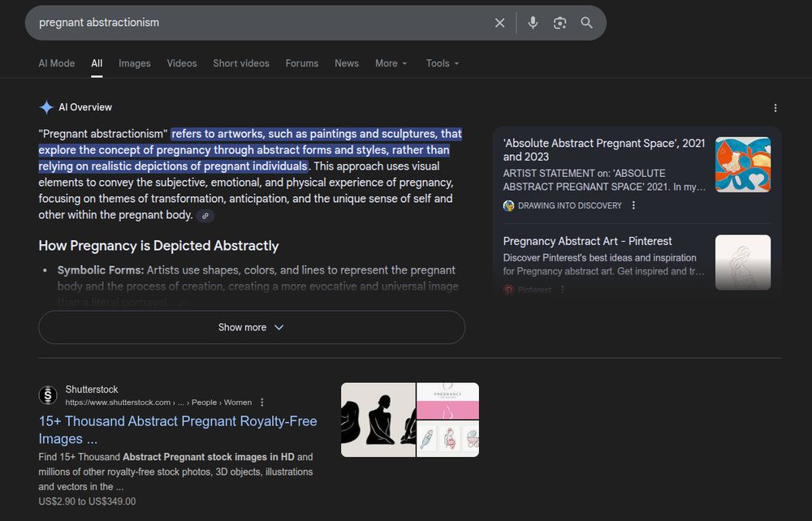Click into the 'pregnant abstractionism' search field
The height and width of the screenshot is (521, 812).
(259, 23)
